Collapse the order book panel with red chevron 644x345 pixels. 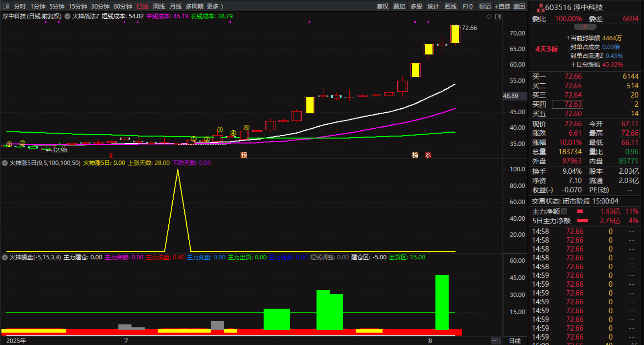click(585, 27)
